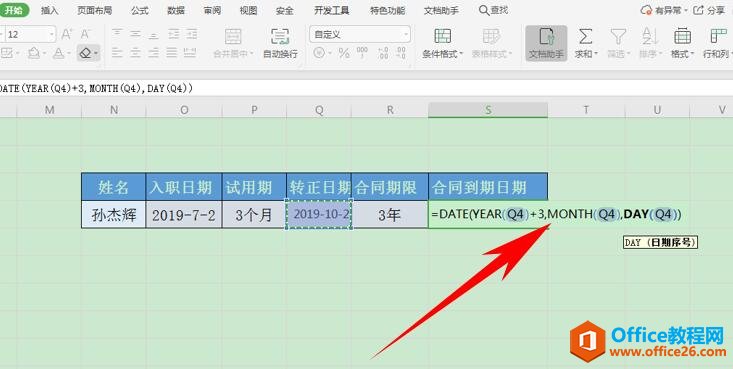This screenshot has height=369, width=733.
Task: Click the distributed alignment icon
Action: click(x=190, y=53)
